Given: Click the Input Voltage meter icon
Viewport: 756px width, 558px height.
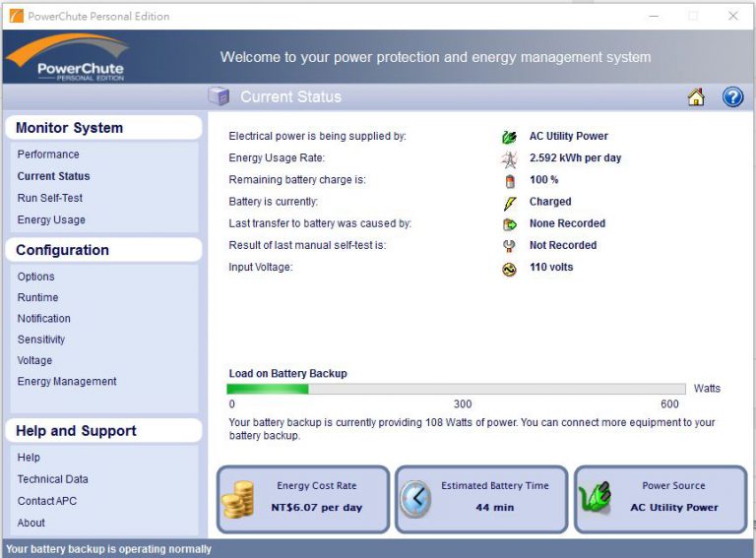Looking at the screenshot, I should click(509, 268).
